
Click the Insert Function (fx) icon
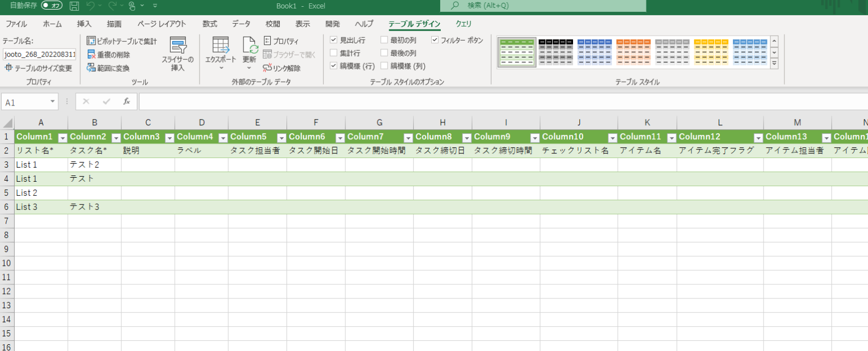pyautogui.click(x=127, y=102)
